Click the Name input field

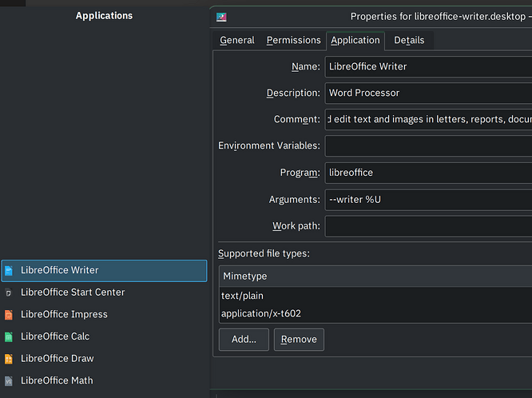(x=428, y=66)
